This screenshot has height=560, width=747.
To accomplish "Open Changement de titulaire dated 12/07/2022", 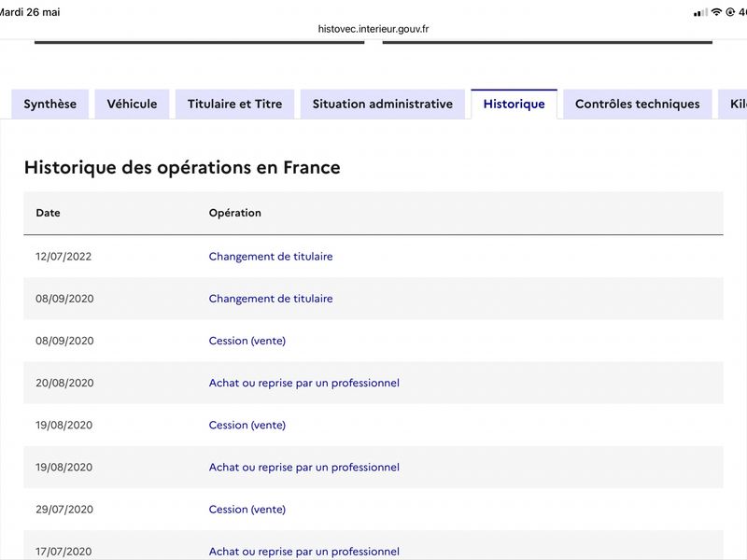I will coord(271,256).
